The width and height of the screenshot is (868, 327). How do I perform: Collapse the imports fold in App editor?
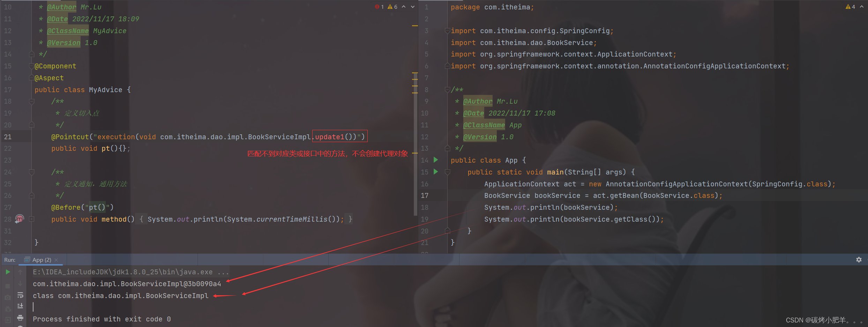(x=448, y=31)
